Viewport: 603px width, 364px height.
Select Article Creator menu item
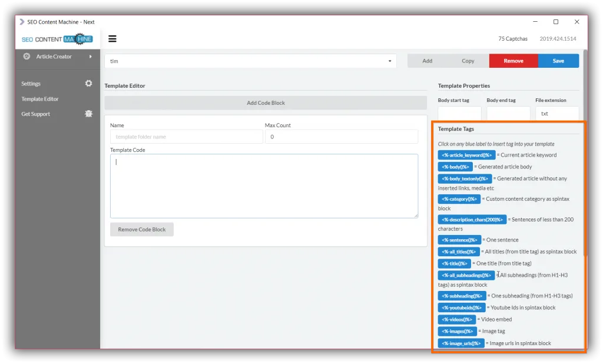[54, 56]
